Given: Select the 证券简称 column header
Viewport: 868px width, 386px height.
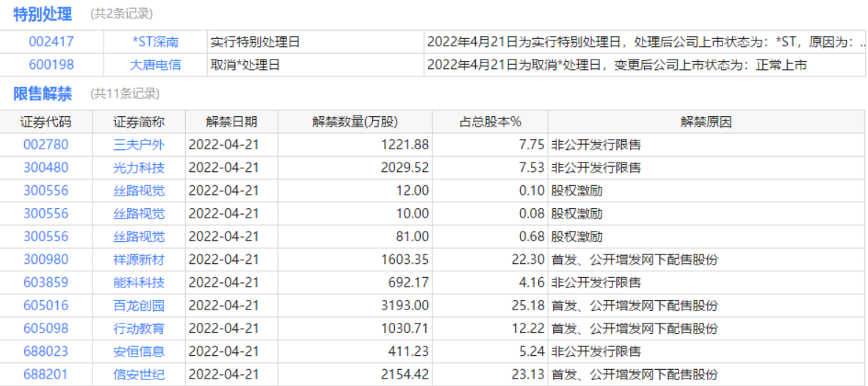Looking at the screenshot, I should (139, 122).
